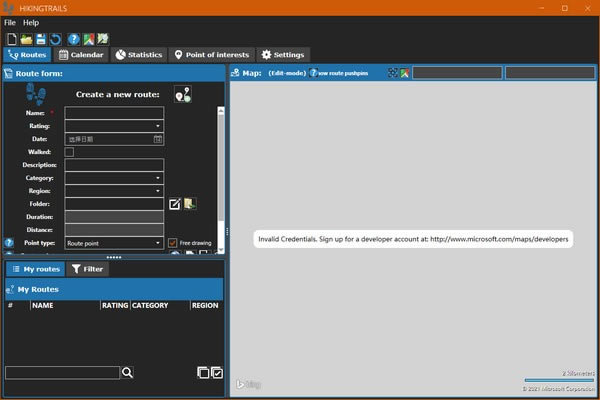600x400 pixels.
Task: Open help via the blue question mark icon
Action: click(73, 38)
